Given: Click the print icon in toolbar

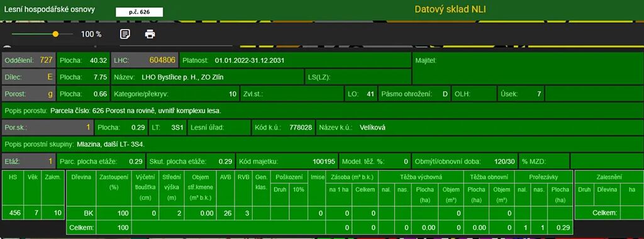Looking at the screenshot, I should (x=150, y=34).
